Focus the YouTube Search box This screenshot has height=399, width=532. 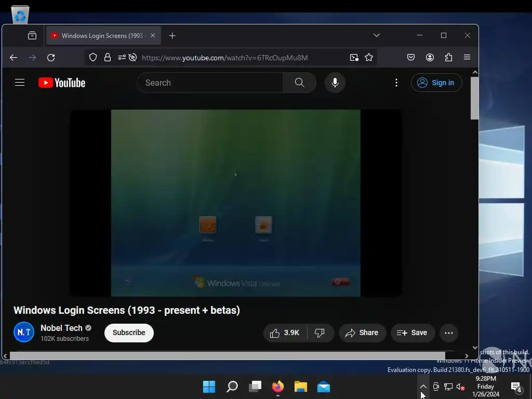[210, 83]
